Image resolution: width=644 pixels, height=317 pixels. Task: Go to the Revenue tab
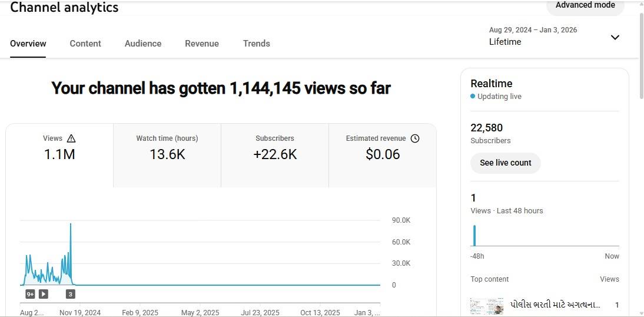(202, 44)
